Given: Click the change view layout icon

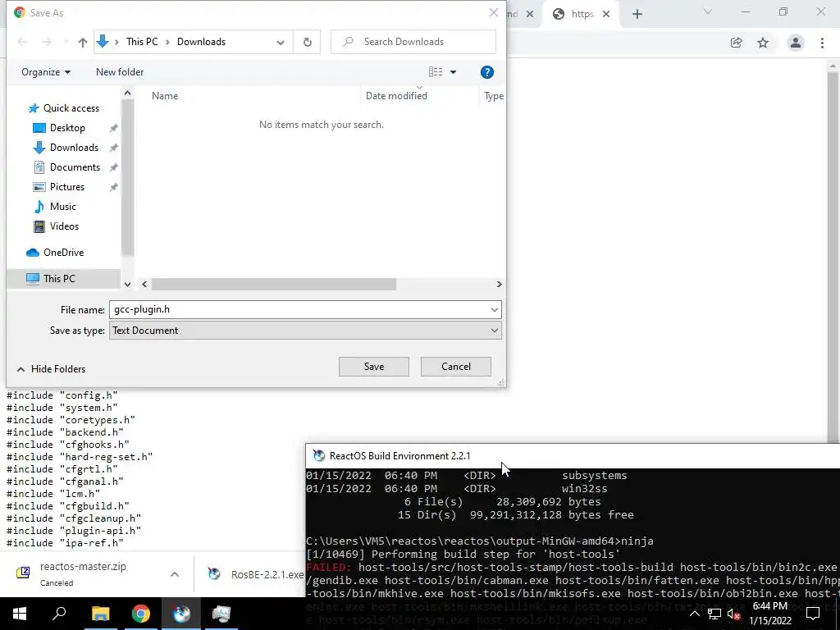Looking at the screenshot, I should click(436, 72).
